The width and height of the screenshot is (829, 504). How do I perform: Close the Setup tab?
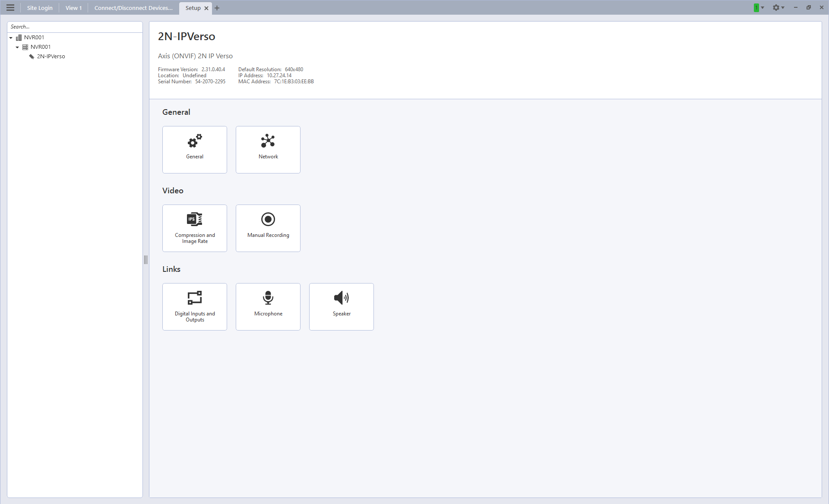point(206,8)
